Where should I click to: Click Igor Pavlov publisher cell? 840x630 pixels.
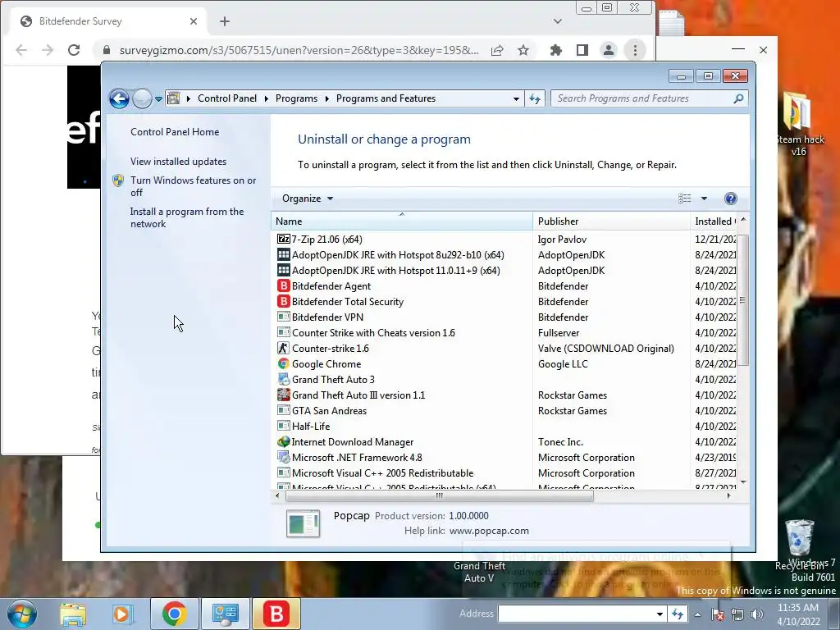click(x=562, y=240)
